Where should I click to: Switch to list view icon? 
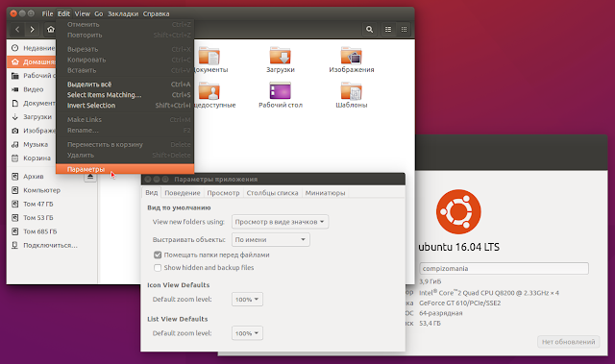pos(388,30)
